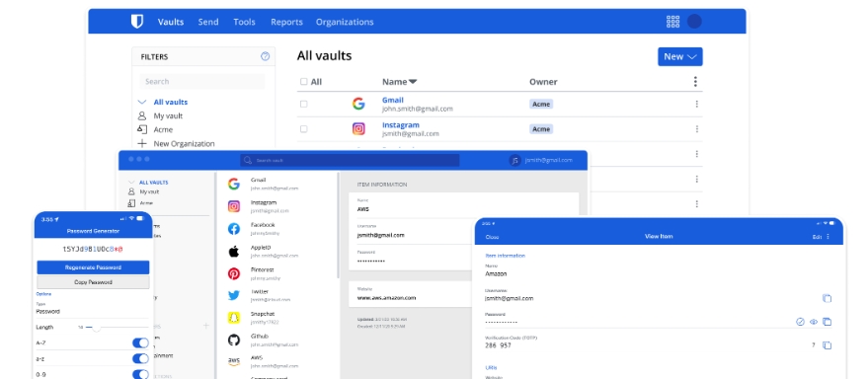Click the Copy Password button
The height and width of the screenshot is (379, 868).
coord(93,282)
